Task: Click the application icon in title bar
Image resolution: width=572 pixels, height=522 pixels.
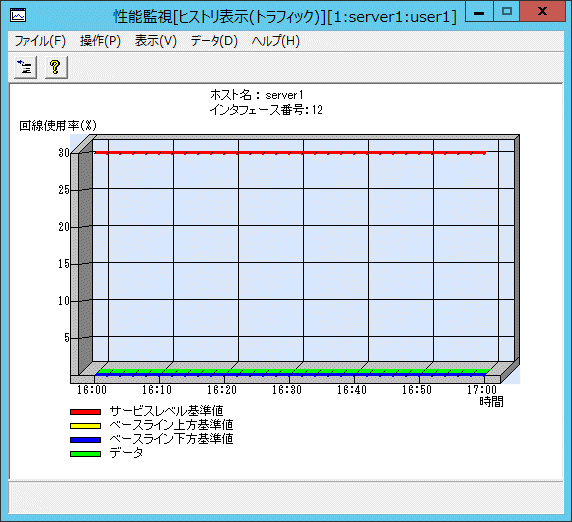Action: click(x=18, y=15)
